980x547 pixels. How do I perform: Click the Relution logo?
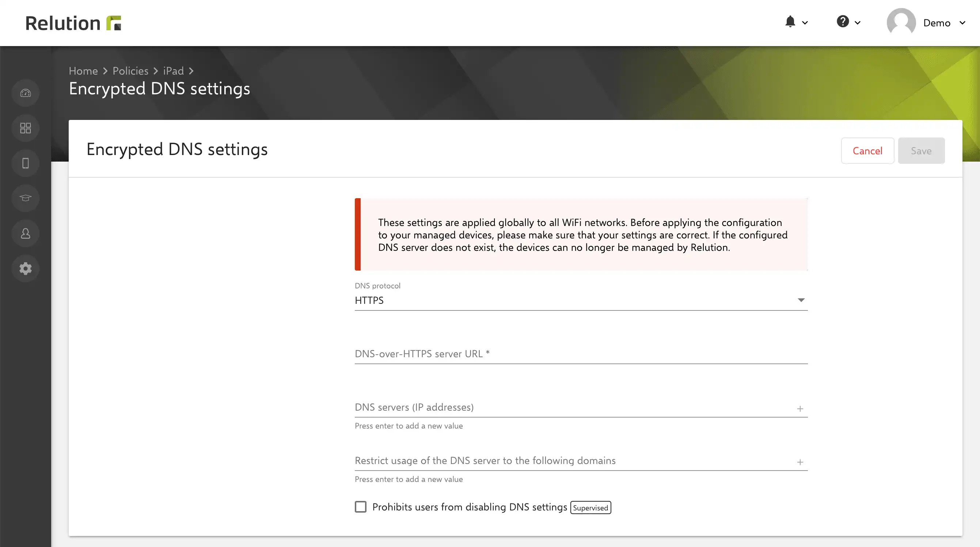[x=73, y=23]
